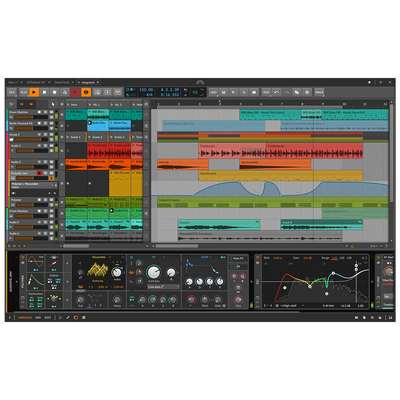
Task: Click the top Drum Machine track volume slider
Action: click(31, 117)
